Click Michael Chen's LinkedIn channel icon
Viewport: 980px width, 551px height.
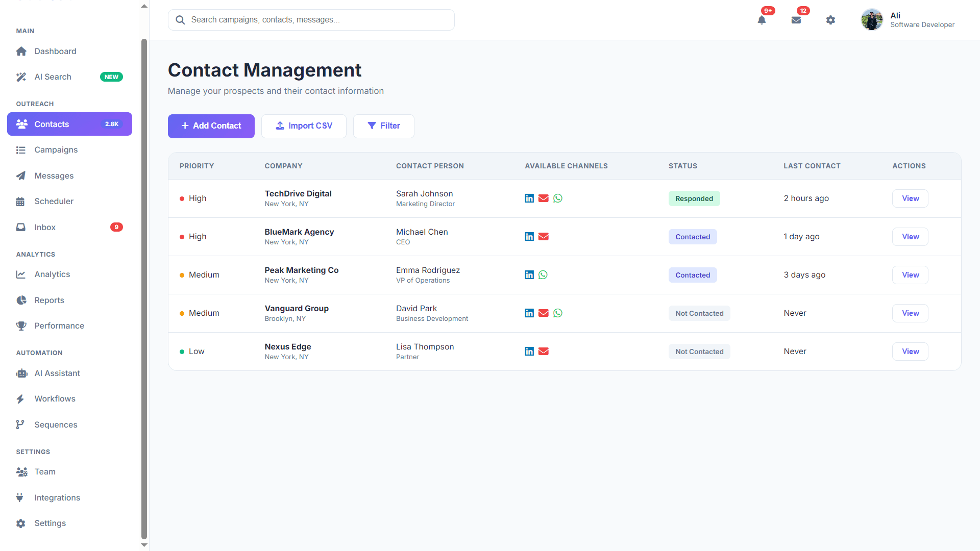coord(529,237)
